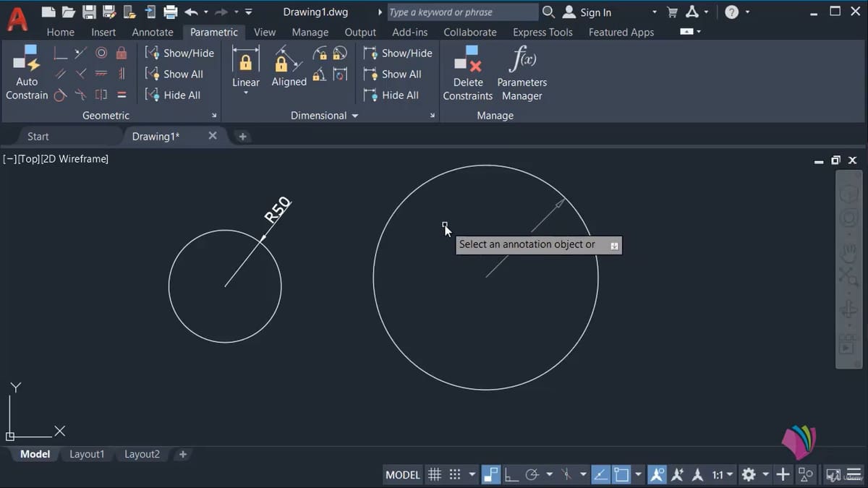868x488 pixels.
Task: Click the Delete Constraints tool
Action: (467, 73)
